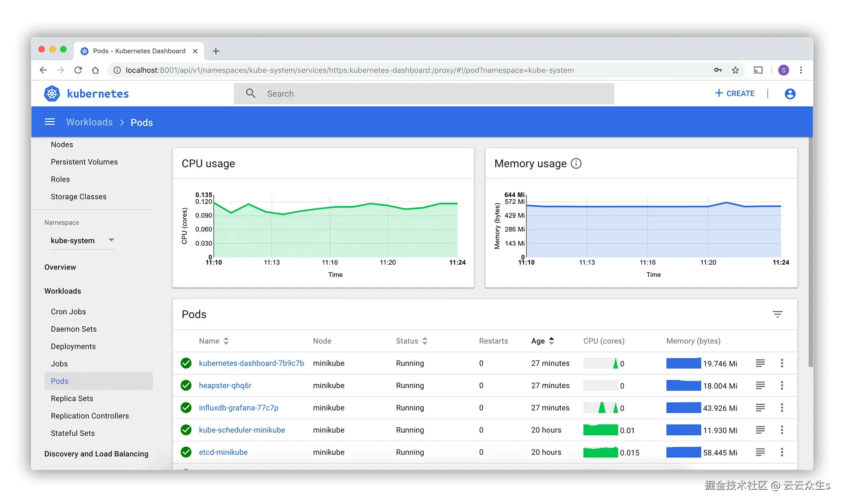Open logs icon for etcd-minikube pod
This screenshot has height=504, width=843.
pos(760,452)
